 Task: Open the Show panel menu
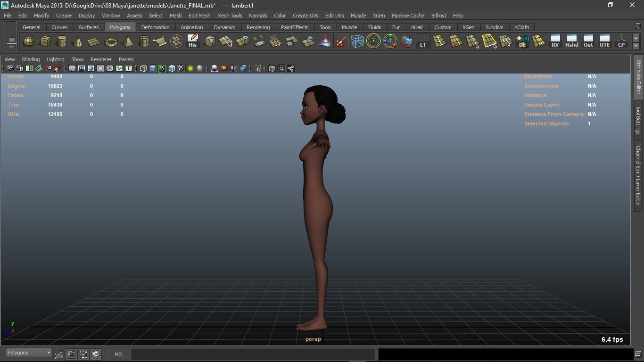click(77, 59)
